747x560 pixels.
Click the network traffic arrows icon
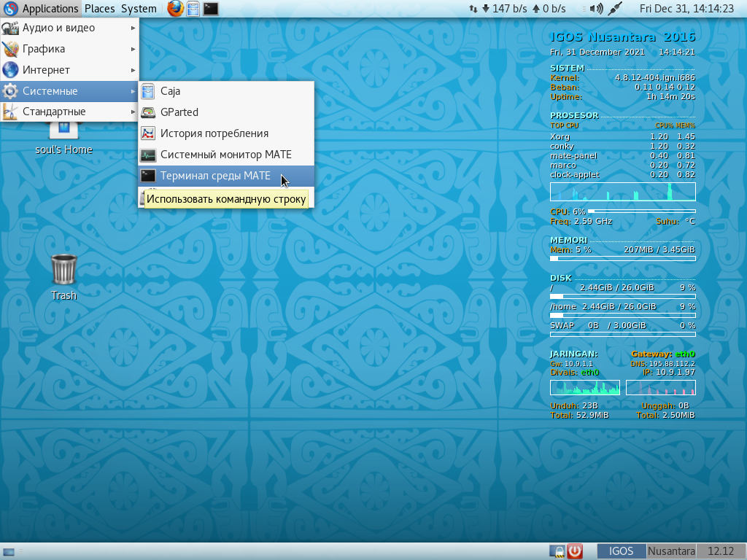pyautogui.click(x=473, y=9)
